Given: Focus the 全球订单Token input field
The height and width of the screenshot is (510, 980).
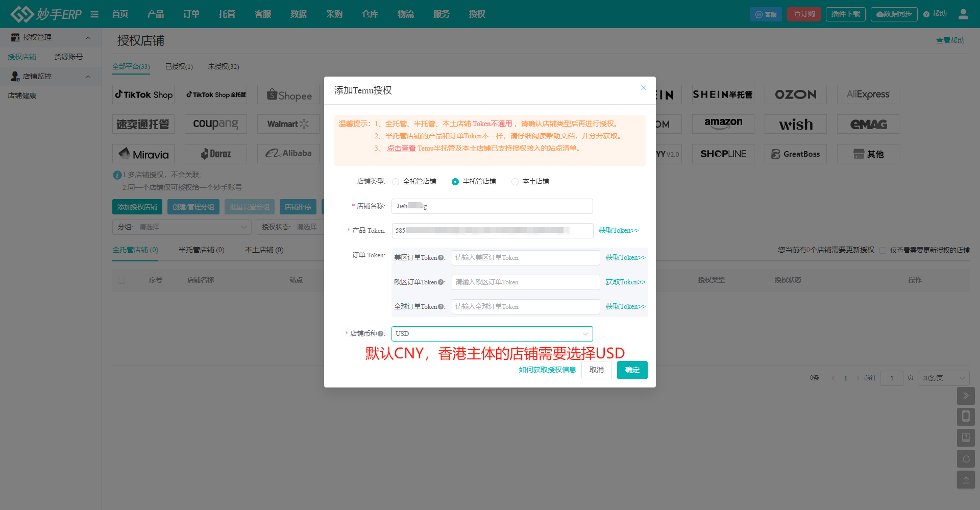Looking at the screenshot, I should point(526,307).
